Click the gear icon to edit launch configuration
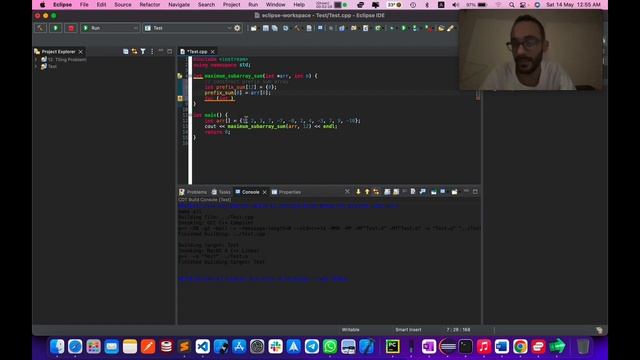This screenshot has width=640, height=360. click(237, 28)
